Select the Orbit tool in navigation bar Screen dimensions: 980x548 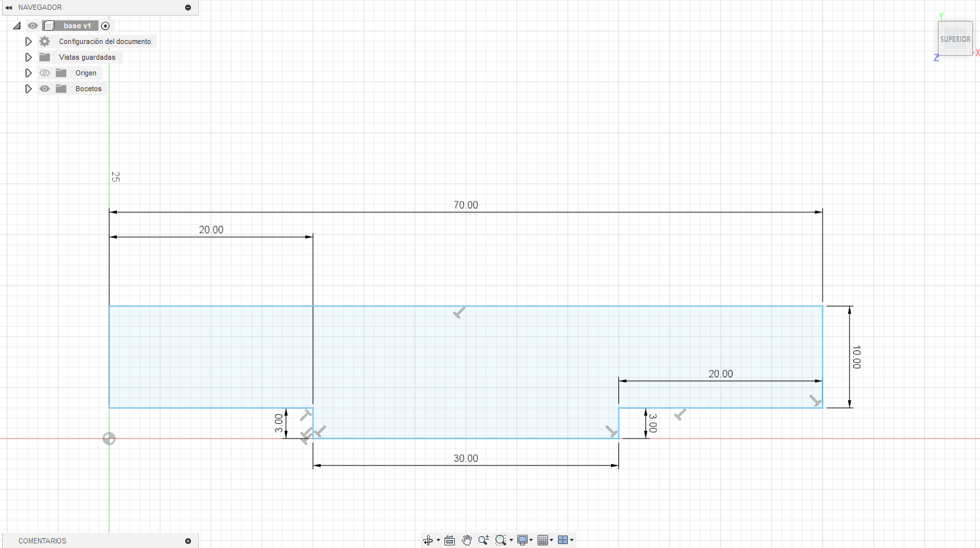pyautogui.click(x=427, y=540)
